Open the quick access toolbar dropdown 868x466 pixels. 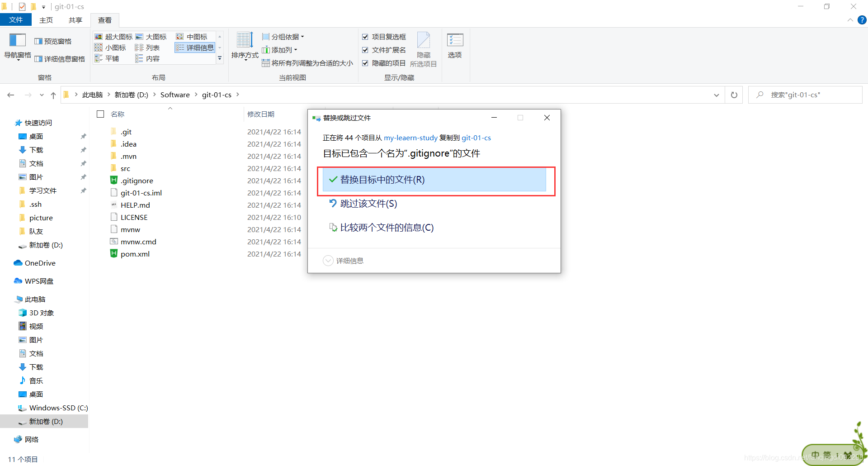tap(43, 7)
